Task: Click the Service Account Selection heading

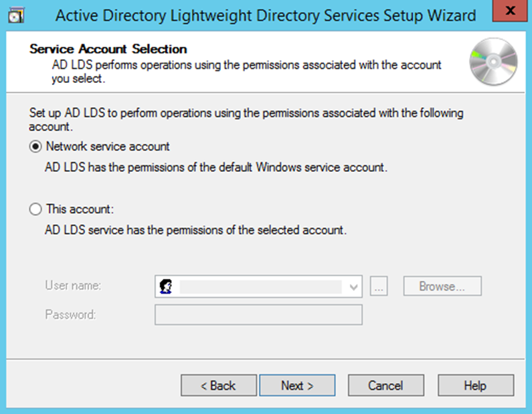Action: 108,49
